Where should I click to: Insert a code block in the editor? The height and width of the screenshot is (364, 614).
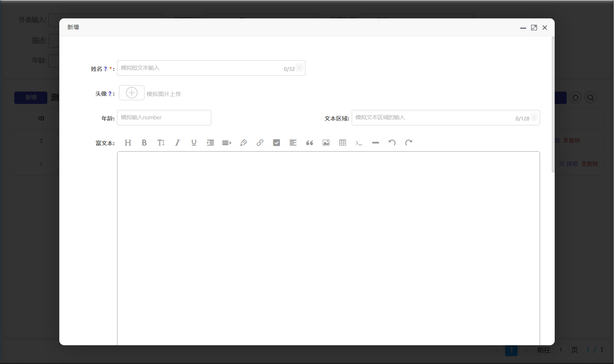[x=359, y=143]
